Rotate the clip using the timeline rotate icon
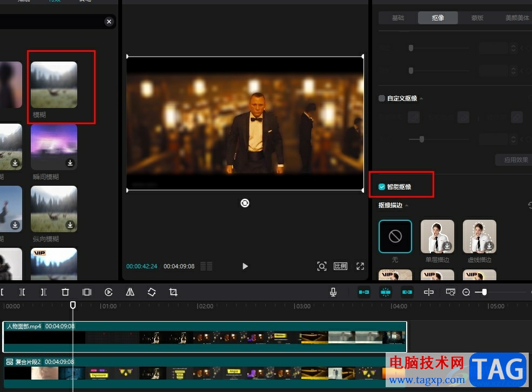The image size is (532, 392). click(x=152, y=292)
